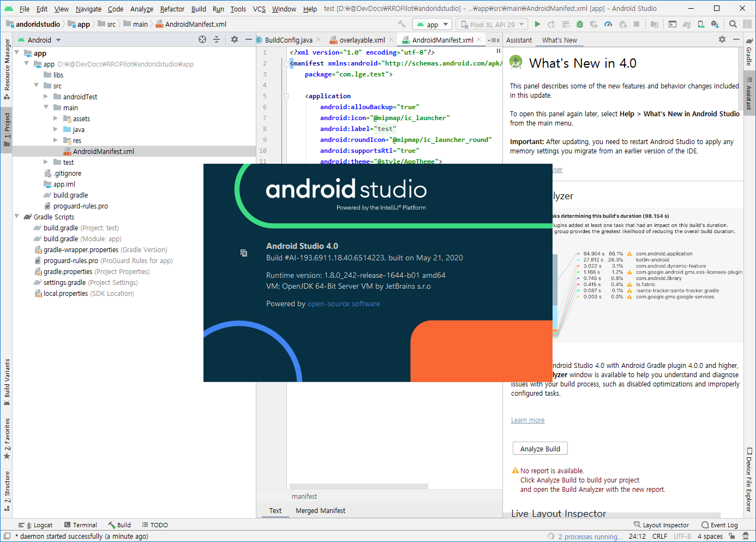Open the Profile app gauge icon
This screenshot has height=542, width=756.
pyautogui.click(x=608, y=24)
